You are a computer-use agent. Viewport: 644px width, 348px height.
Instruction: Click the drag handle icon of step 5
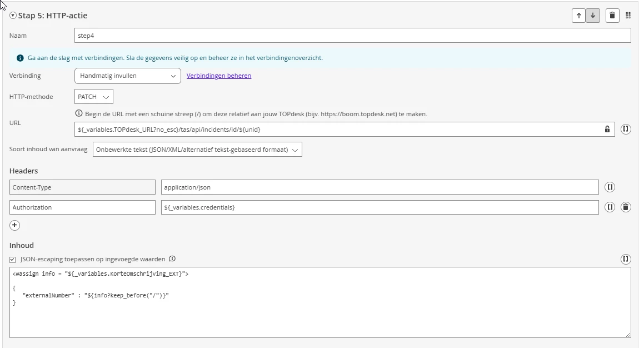click(628, 16)
